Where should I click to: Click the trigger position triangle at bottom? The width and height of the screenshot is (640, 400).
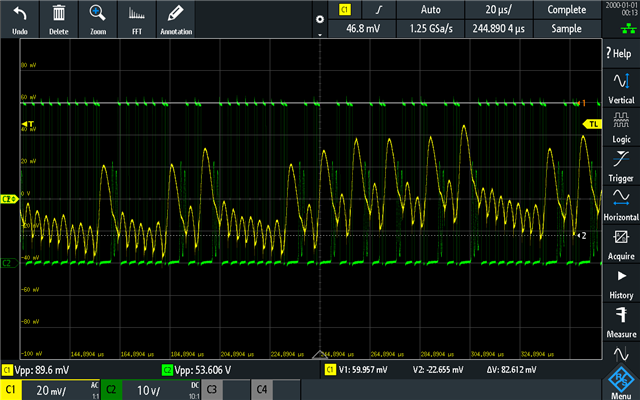320,354
